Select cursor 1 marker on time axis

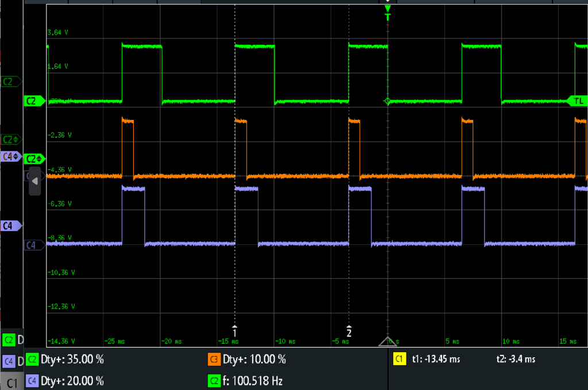[x=234, y=331]
